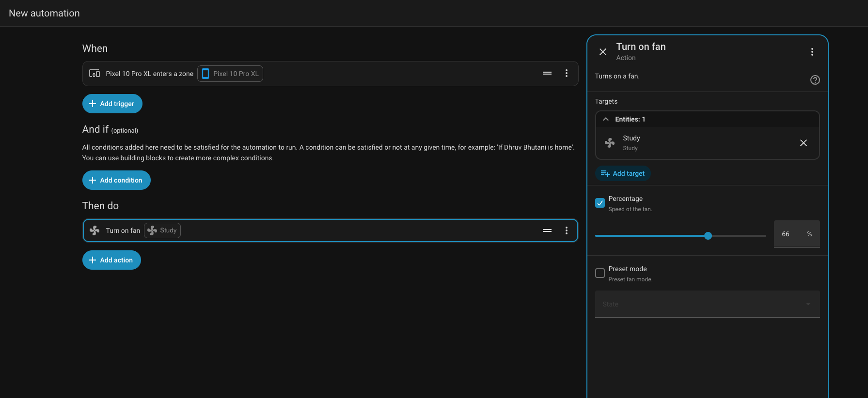
Task: Click the Preset mode label
Action: pyautogui.click(x=627, y=269)
